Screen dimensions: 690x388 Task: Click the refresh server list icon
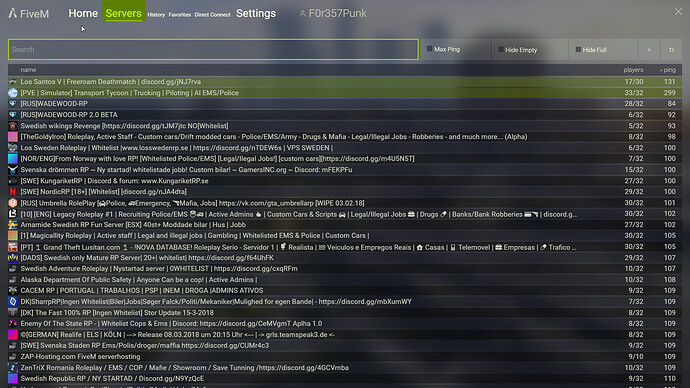(x=671, y=50)
